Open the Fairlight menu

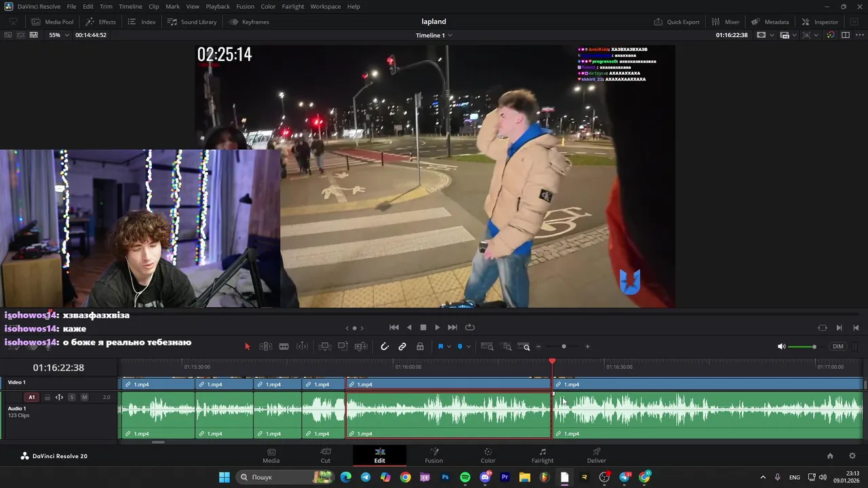pyautogui.click(x=293, y=6)
